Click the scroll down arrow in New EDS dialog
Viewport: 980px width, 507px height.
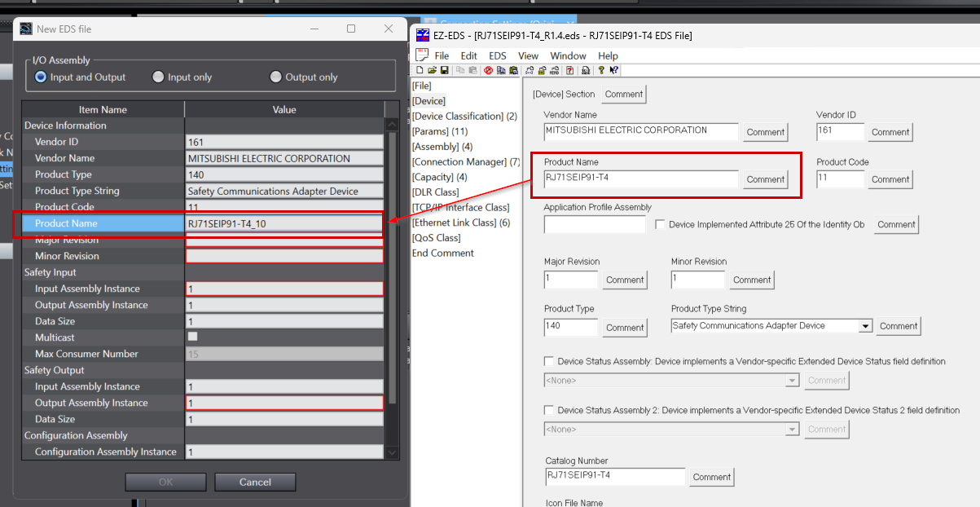(x=393, y=452)
